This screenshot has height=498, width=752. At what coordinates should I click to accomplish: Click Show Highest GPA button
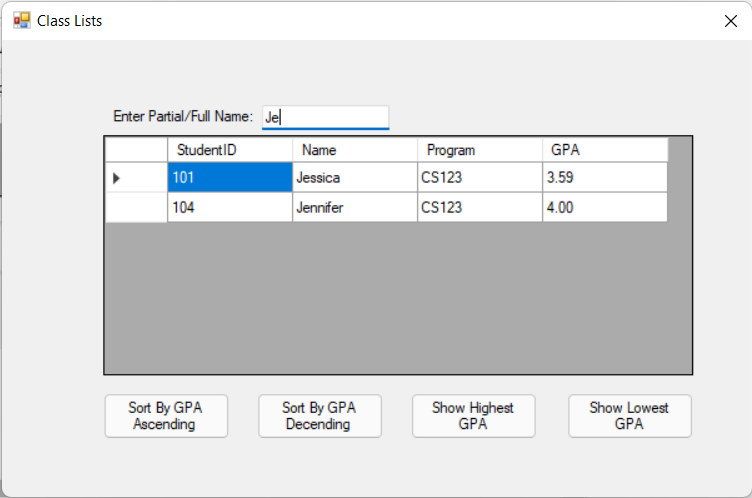coord(473,416)
